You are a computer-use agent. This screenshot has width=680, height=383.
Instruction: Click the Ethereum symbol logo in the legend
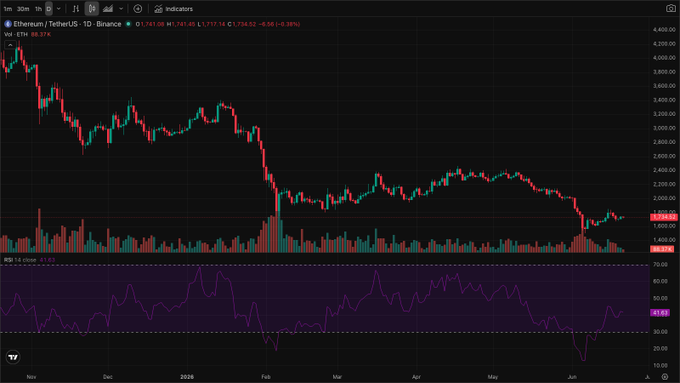(8, 24)
